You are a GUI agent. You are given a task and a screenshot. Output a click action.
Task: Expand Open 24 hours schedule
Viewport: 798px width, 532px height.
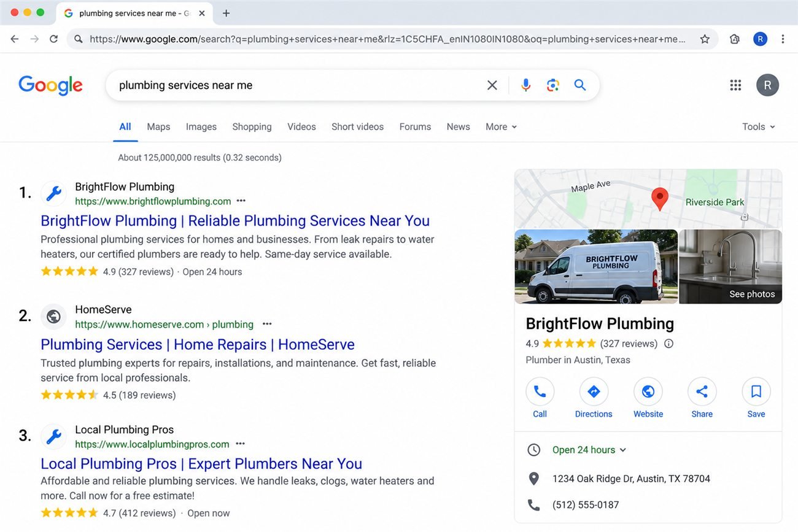(589, 450)
